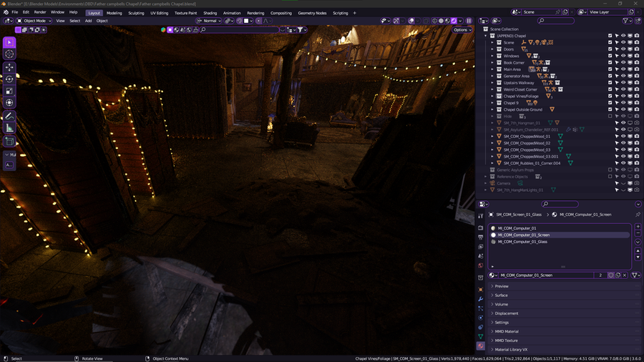This screenshot has width=644, height=362.
Task: Toggle fake user shield on material
Action: click(x=611, y=275)
